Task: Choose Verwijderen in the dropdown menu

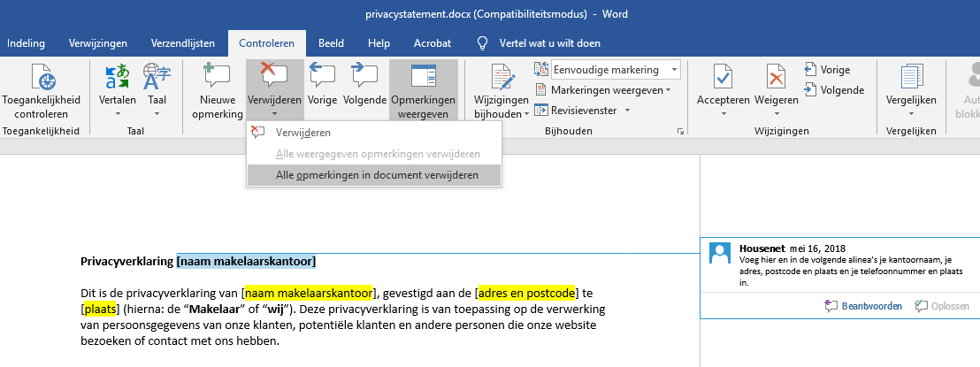Action: [x=374, y=133]
